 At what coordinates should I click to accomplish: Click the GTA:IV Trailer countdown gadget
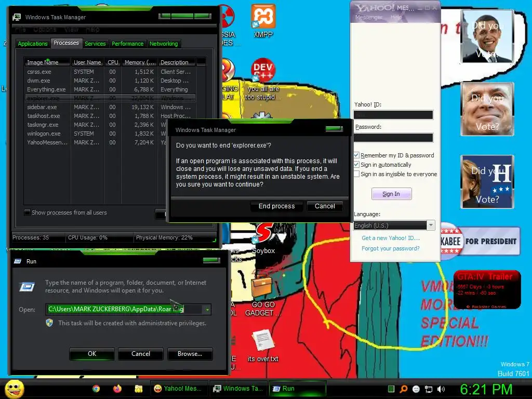click(487, 289)
